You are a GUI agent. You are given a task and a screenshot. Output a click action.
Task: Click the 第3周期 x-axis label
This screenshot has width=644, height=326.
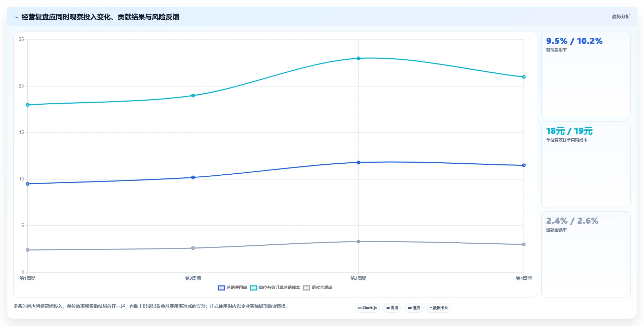[x=358, y=279]
